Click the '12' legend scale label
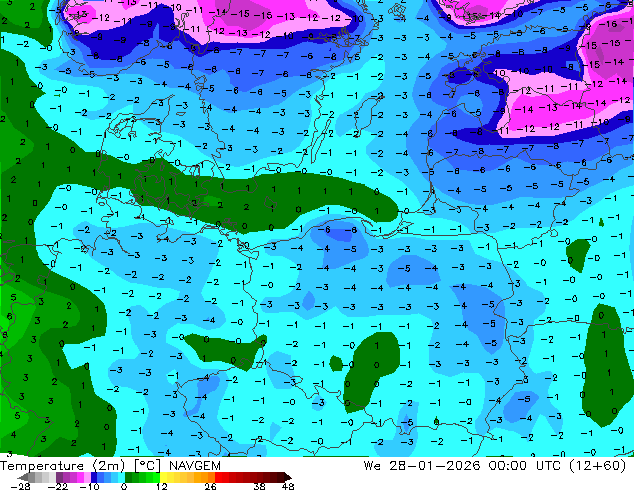The height and width of the screenshot is (490, 634). tap(162, 486)
